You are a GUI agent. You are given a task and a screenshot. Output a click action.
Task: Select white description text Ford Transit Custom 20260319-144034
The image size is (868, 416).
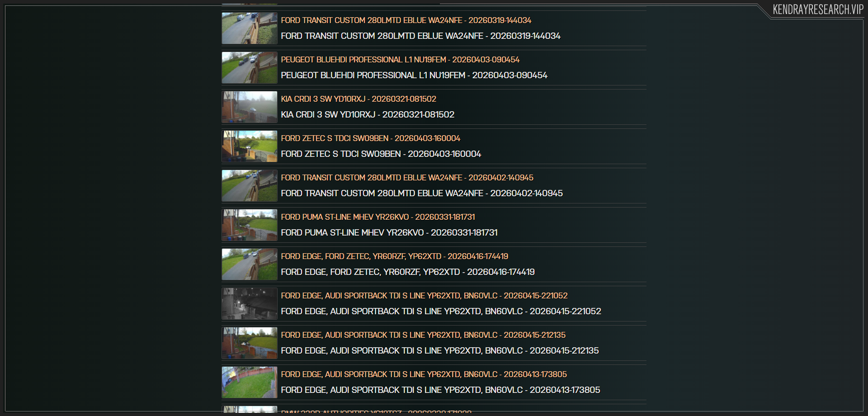[x=420, y=36]
